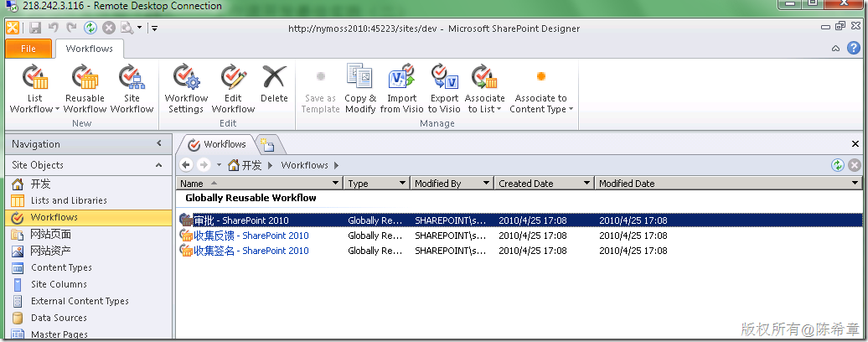Viewport: 868px width, 342px height.
Task: Create a Reusable Workflow
Action: coord(85,89)
